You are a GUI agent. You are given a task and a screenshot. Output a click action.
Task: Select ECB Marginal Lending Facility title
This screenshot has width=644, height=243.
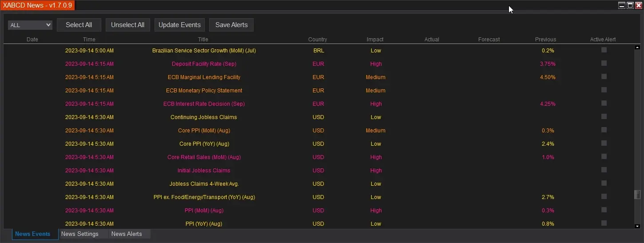pyautogui.click(x=204, y=77)
